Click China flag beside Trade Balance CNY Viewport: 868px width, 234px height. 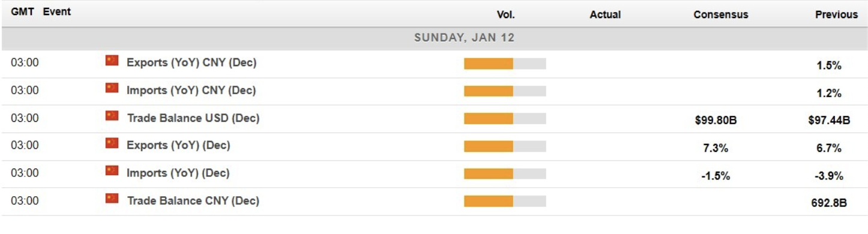pyautogui.click(x=112, y=199)
